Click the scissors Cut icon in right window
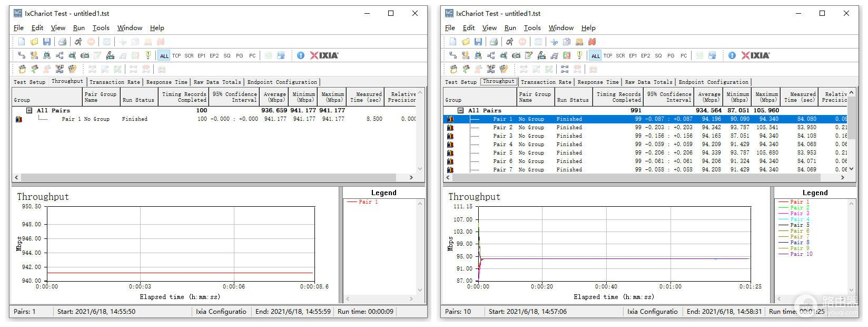Image resolution: width=868 pixels, height=327 pixels. pyautogui.click(x=554, y=42)
